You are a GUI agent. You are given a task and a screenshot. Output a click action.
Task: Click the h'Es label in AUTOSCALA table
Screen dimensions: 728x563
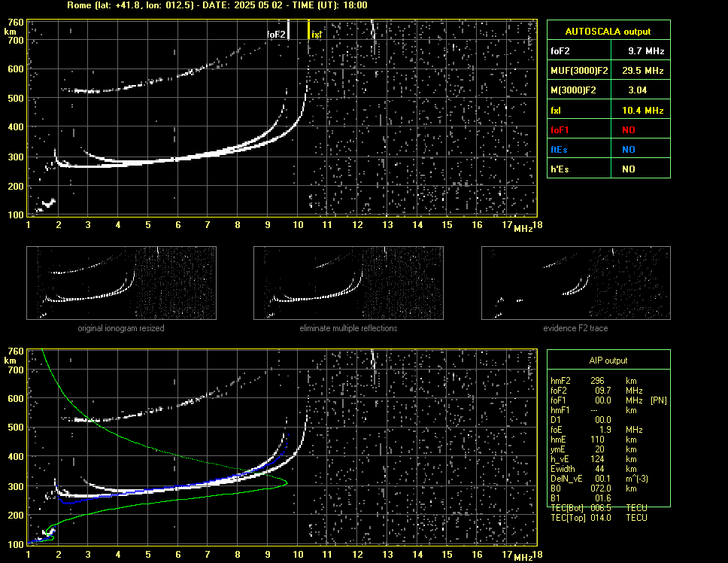[560, 169]
